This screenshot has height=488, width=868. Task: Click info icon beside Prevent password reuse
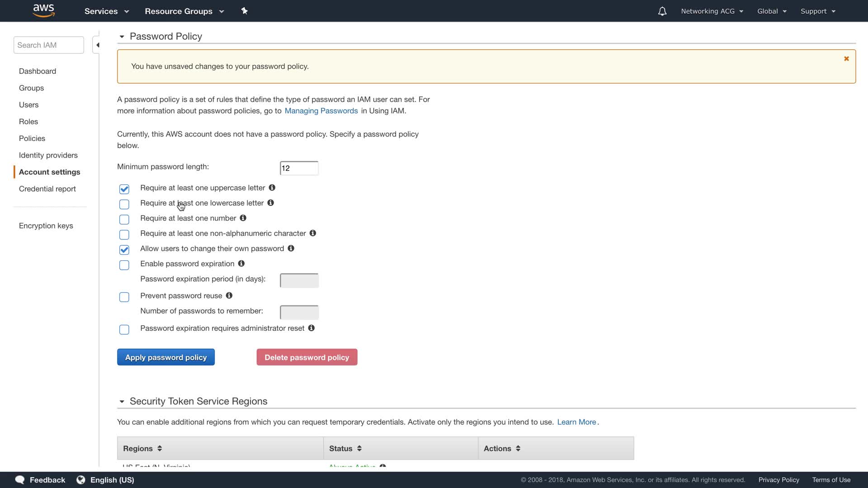coord(229,296)
